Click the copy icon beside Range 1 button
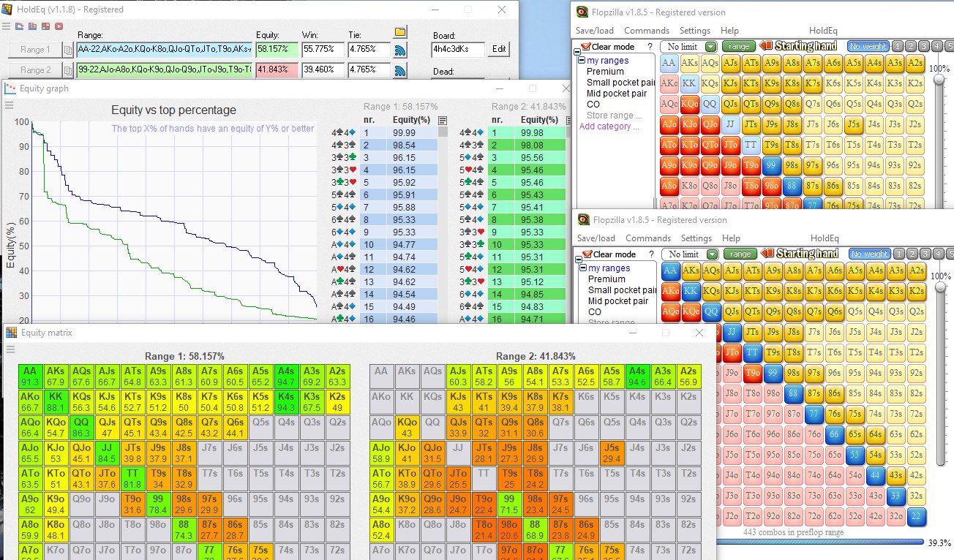The image size is (954, 560). 67,50
